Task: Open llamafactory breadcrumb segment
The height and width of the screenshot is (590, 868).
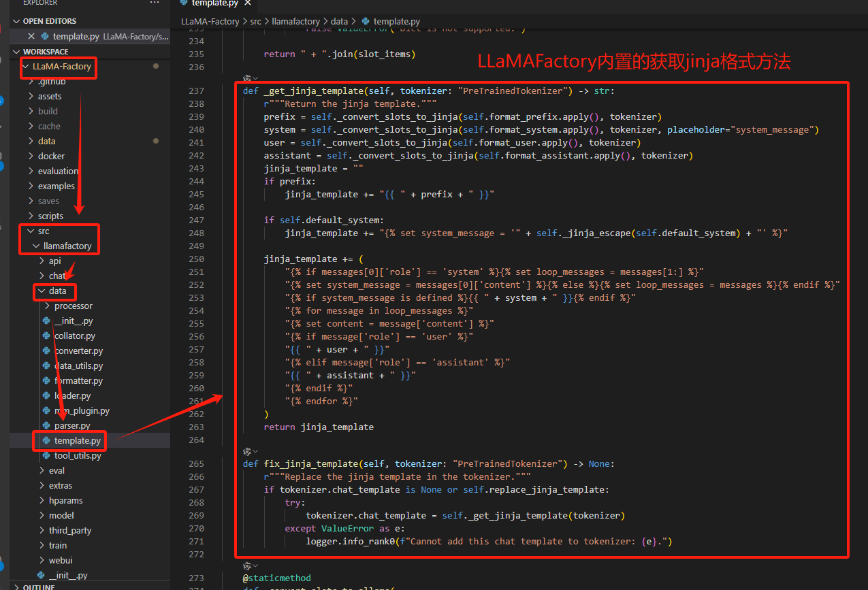Action: (x=296, y=21)
